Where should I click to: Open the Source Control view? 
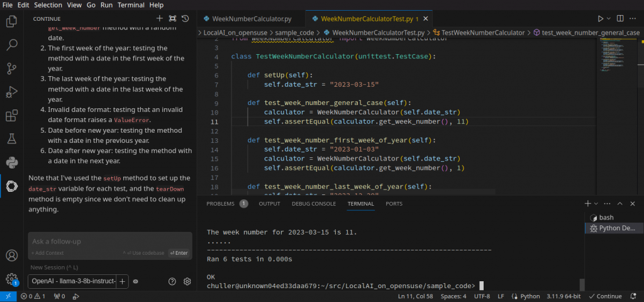[11, 69]
